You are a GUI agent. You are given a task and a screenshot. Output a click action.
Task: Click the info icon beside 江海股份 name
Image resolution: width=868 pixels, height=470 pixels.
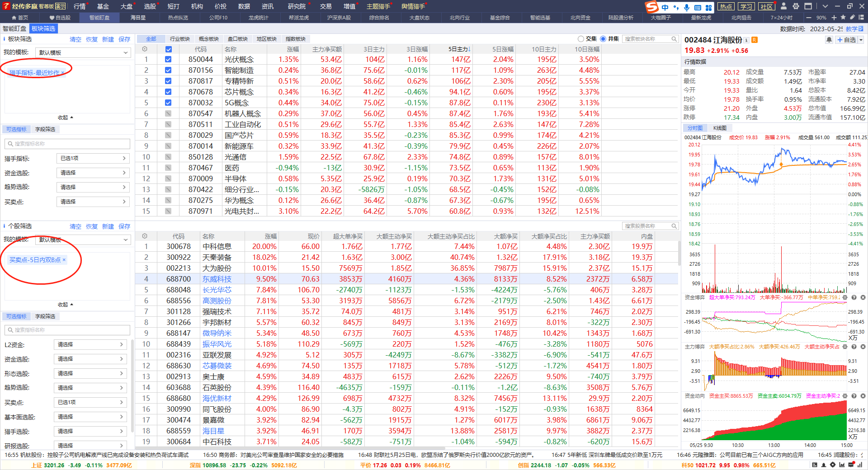[746, 40]
